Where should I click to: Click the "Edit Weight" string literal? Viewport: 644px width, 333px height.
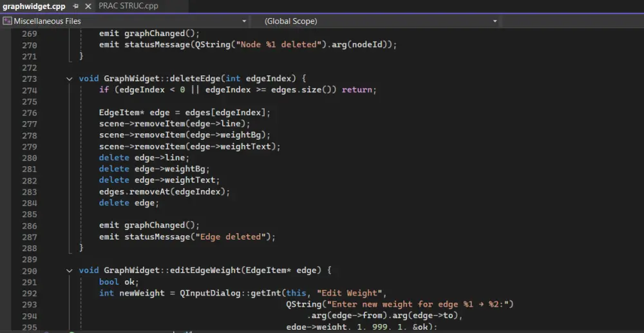[350, 293]
